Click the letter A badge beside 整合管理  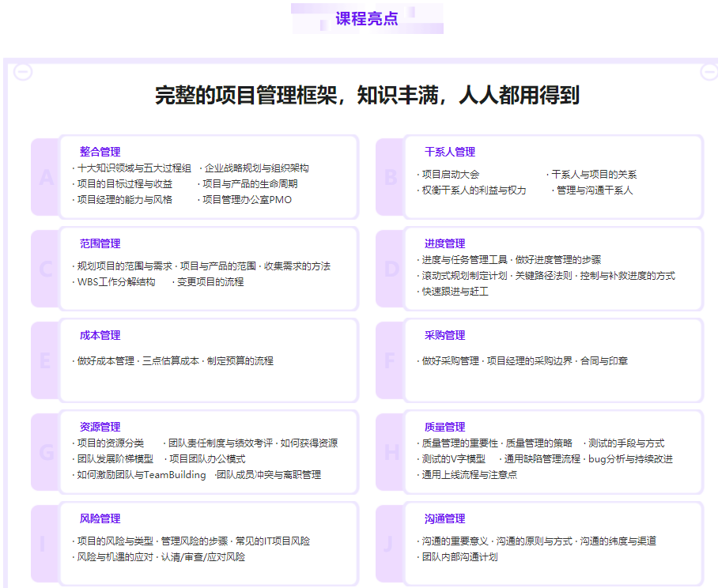tap(44, 175)
